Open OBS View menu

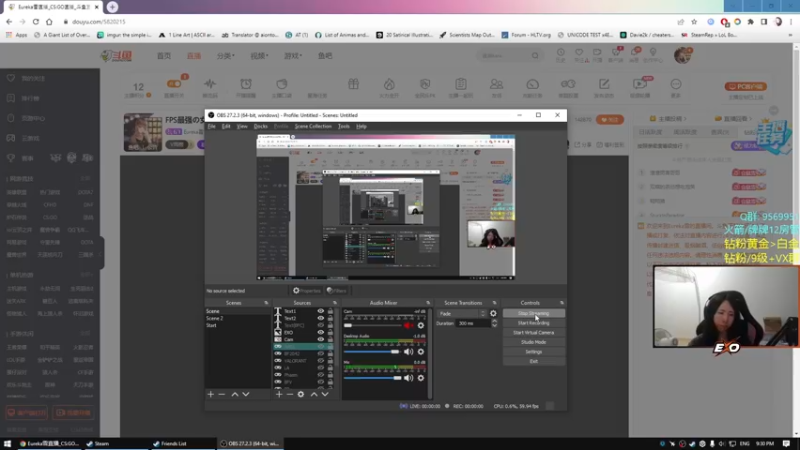point(242,126)
